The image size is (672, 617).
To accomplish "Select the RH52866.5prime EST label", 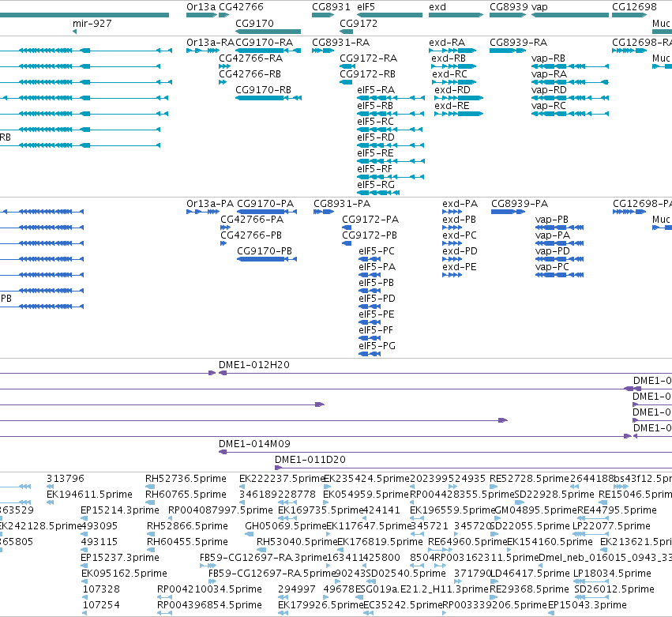I will (x=187, y=526).
